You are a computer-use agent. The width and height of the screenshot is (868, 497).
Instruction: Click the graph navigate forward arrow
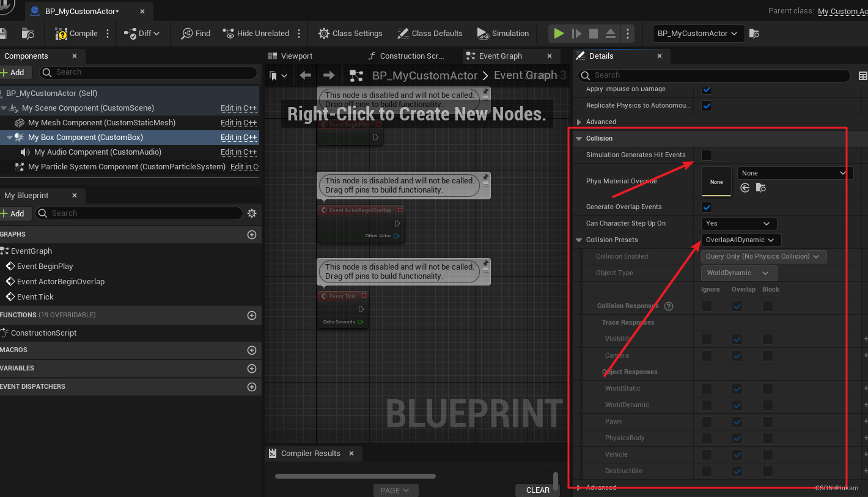tap(329, 75)
